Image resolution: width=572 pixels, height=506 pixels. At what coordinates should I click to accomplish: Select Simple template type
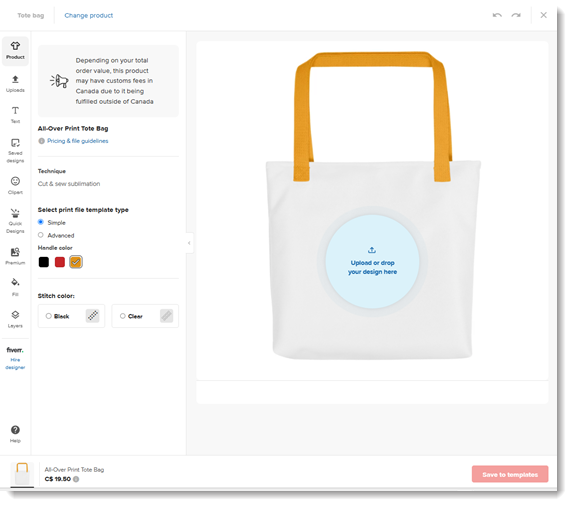coord(41,222)
